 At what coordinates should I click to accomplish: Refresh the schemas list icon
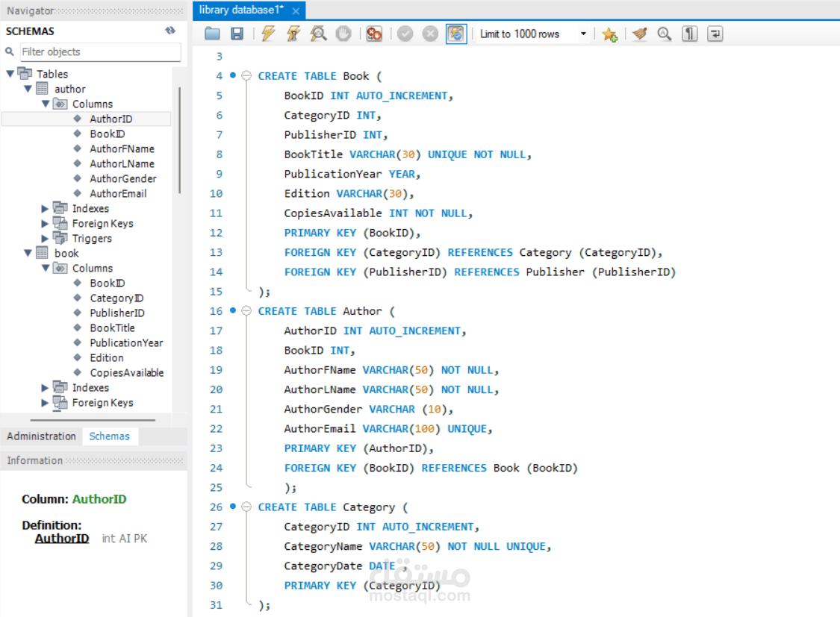tap(170, 31)
